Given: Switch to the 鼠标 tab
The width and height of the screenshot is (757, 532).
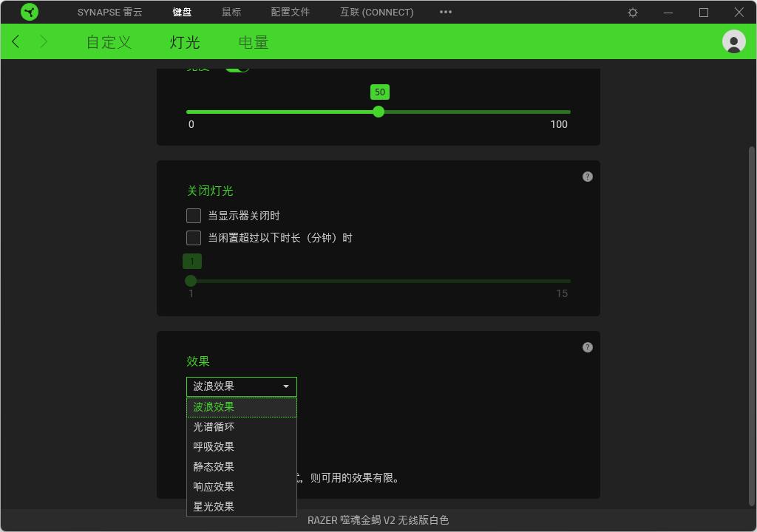Looking at the screenshot, I should pos(231,12).
